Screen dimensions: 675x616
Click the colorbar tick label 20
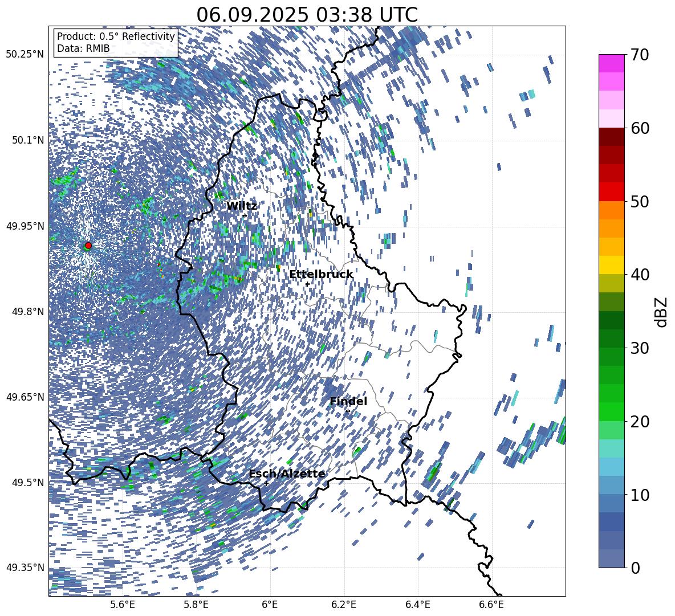tap(640, 421)
